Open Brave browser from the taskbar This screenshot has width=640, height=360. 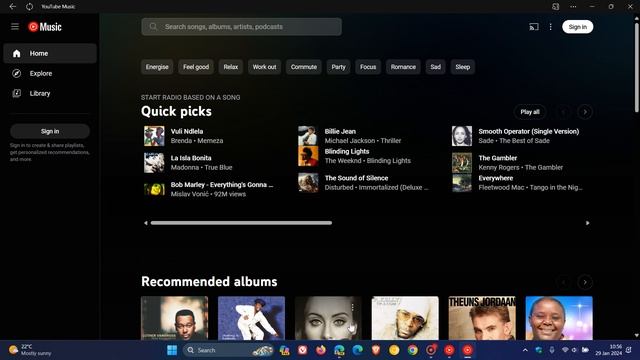click(376, 350)
